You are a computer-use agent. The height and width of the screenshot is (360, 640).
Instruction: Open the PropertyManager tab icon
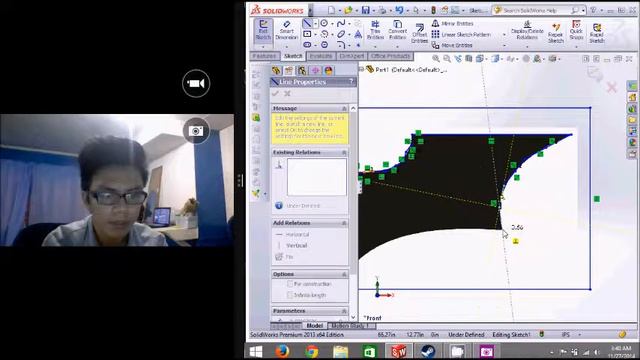coord(289,71)
